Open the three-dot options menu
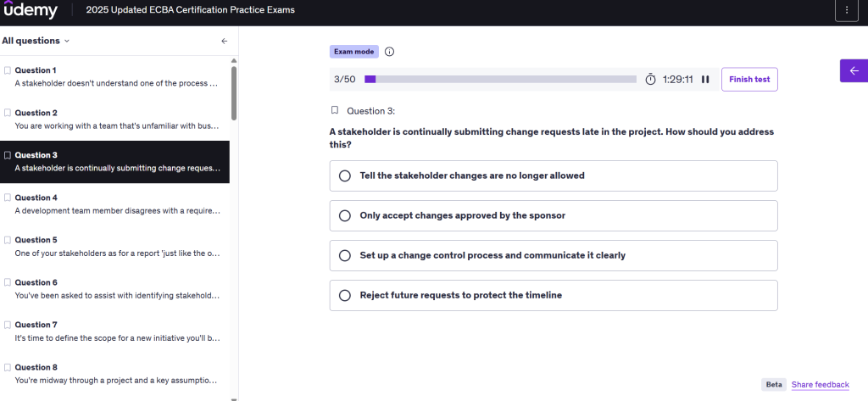 click(846, 10)
